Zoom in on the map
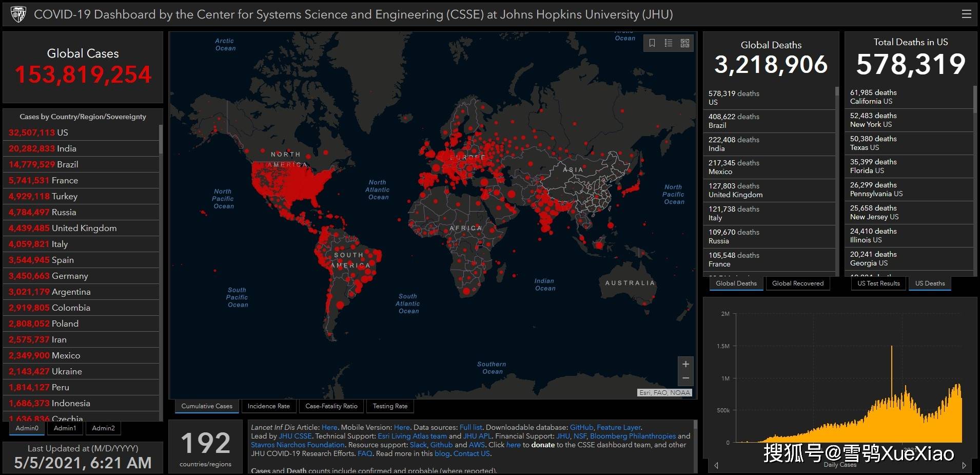Image resolution: width=980 pixels, height=475 pixels. (x=685, y=364)
